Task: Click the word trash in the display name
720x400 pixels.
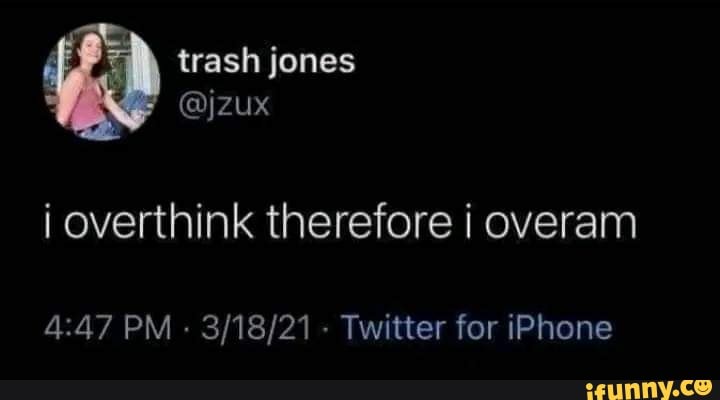Action: click(219, 61)
